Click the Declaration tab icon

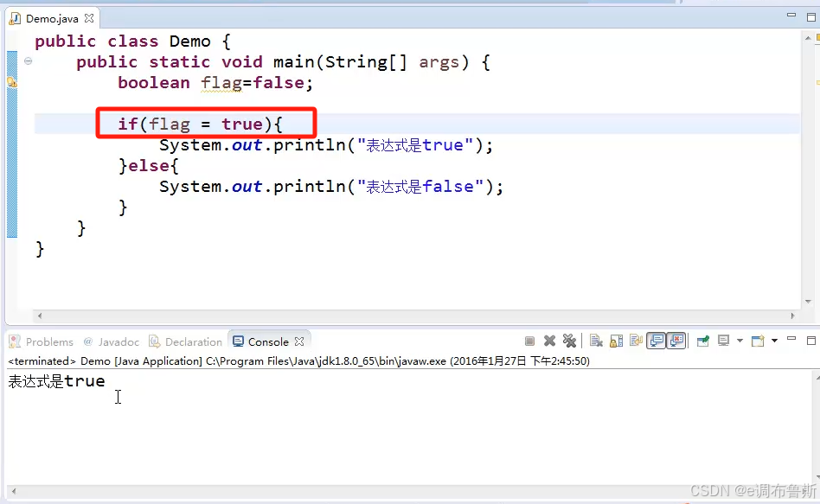click(154, 341)
